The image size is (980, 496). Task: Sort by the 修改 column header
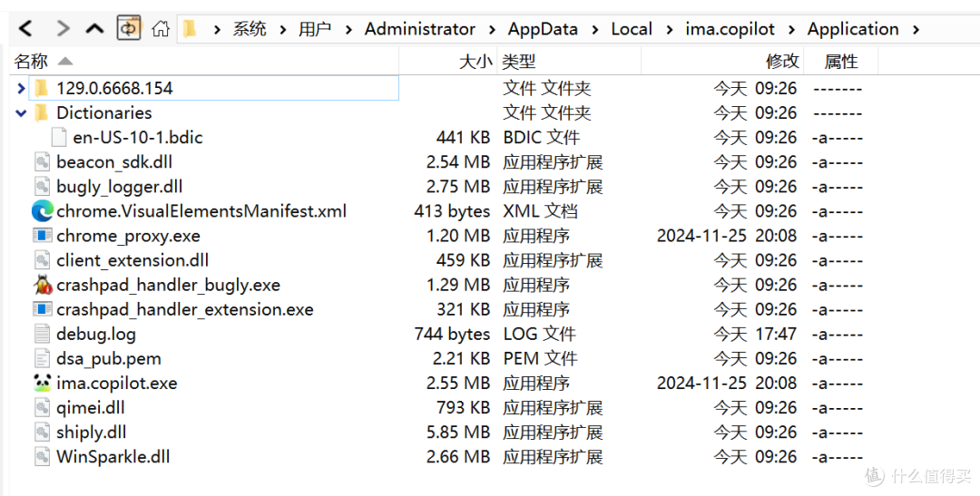click(x=782, y=62)
